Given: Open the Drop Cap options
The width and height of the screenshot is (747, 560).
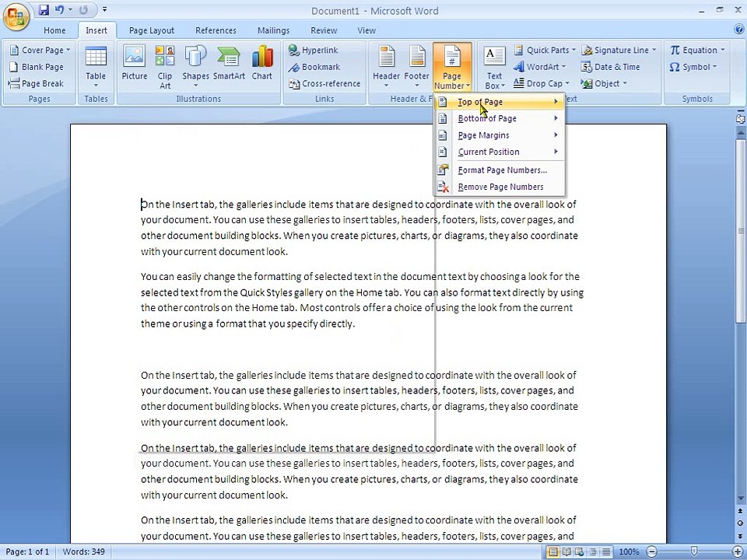Looking at the screenshot, I should point(542,83).
